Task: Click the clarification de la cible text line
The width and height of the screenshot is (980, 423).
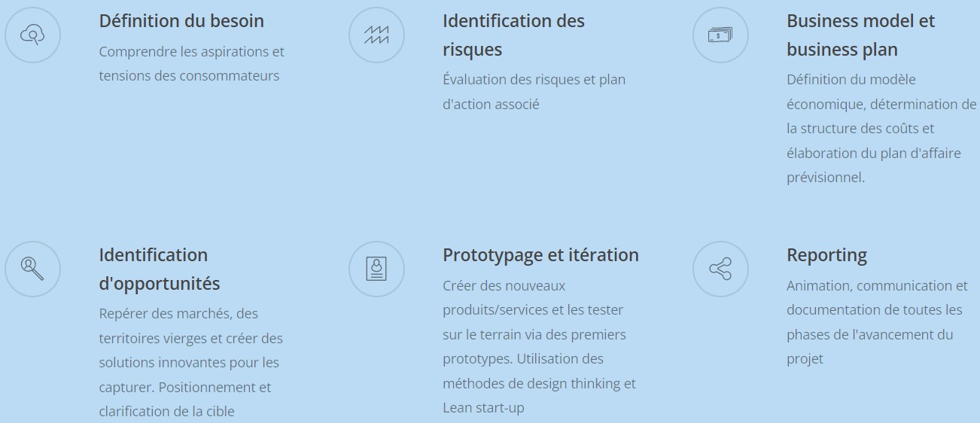Action: pos(166,412)
